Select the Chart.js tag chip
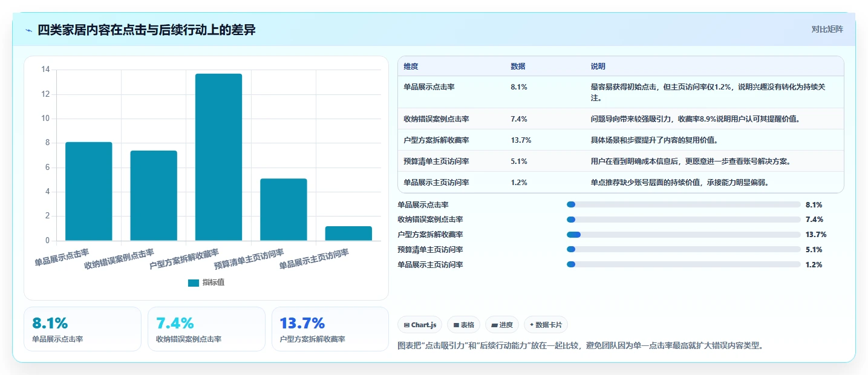The image size is (868, 375). (x=420, y=325)
